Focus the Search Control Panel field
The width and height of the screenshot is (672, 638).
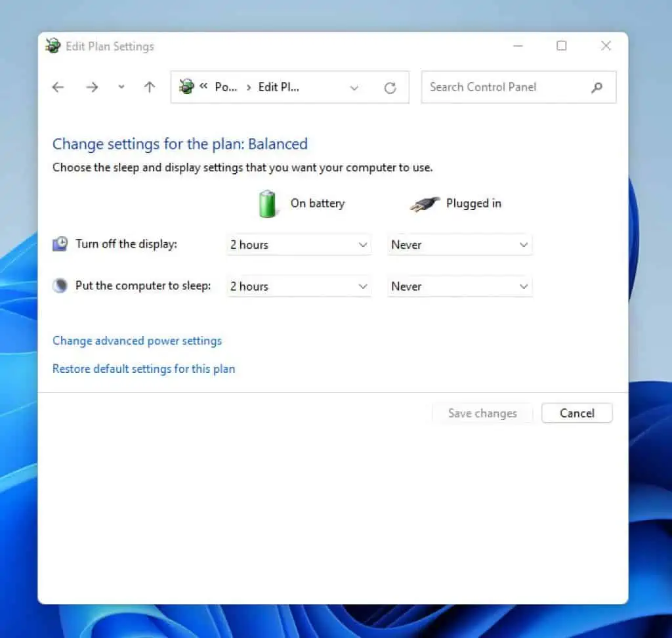(x=505, y=87)
